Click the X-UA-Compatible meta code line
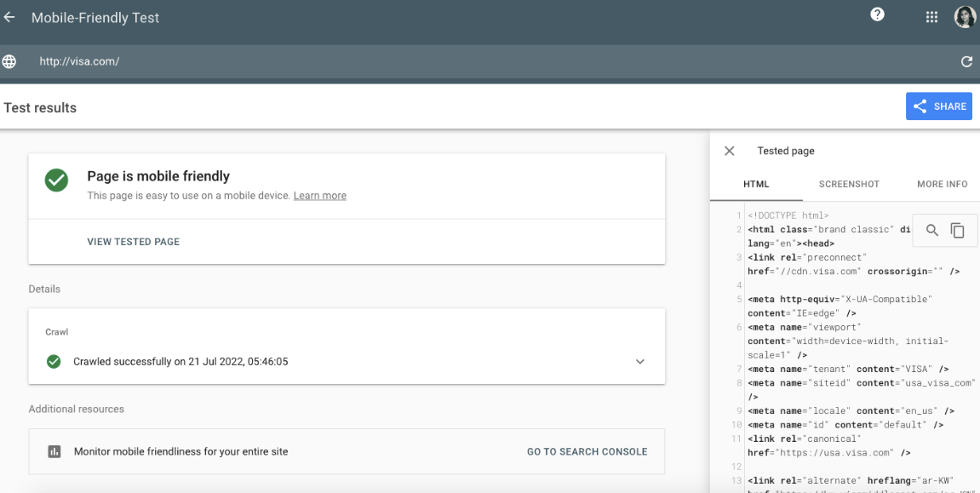 pos(840,307)
